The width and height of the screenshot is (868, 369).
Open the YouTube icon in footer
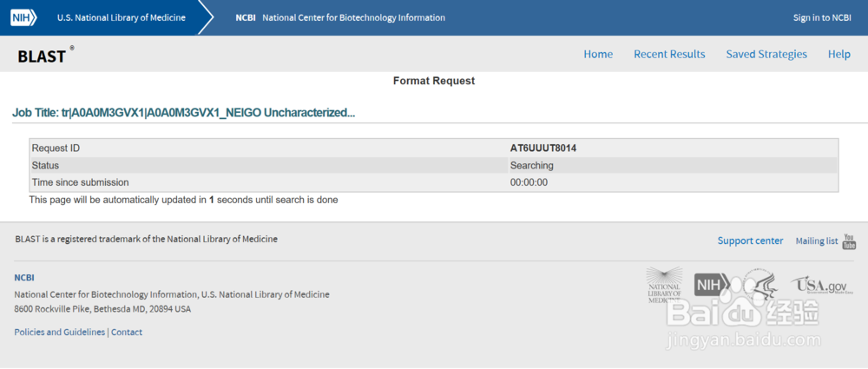[849, 242]
